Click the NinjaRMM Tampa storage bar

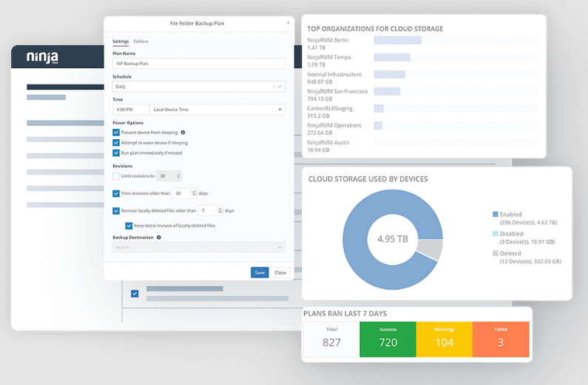tap(392, 57)
